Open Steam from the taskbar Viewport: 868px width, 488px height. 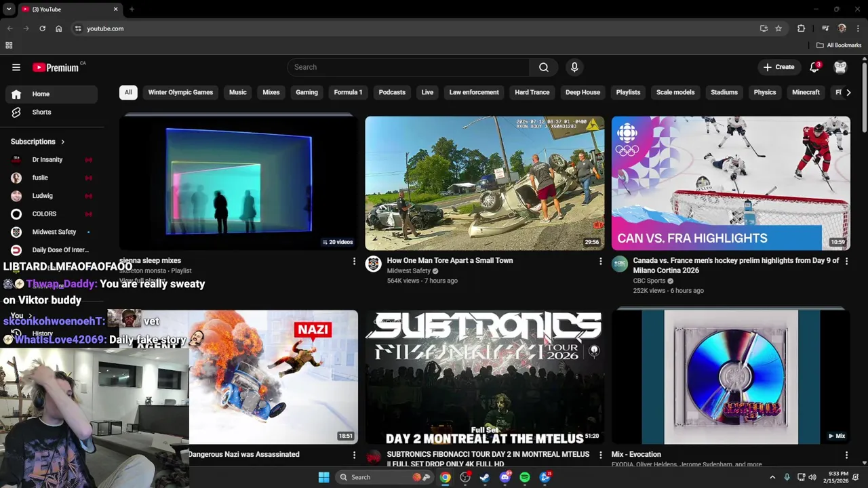[484, 477]
